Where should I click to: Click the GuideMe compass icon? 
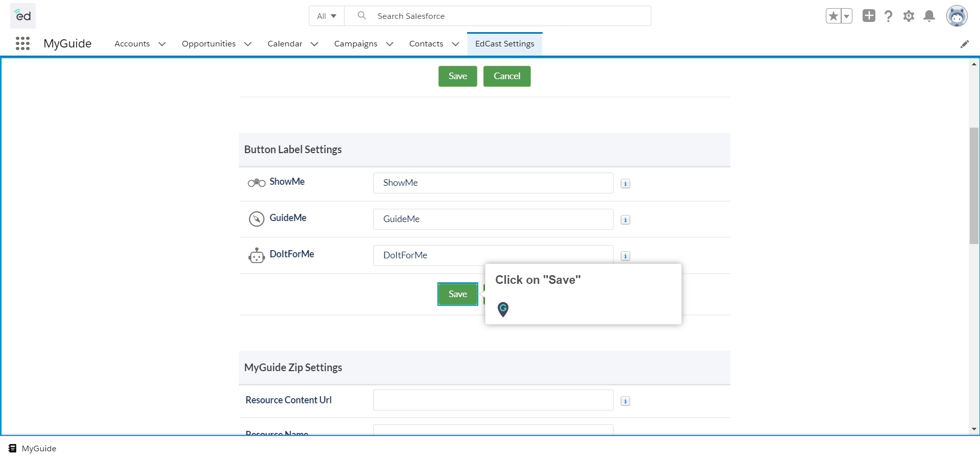tap(256, 219)
